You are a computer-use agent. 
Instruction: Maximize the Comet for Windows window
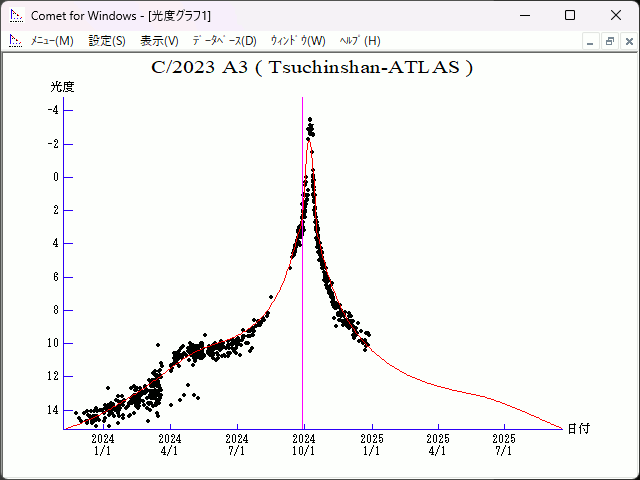(x=570, y=15)
